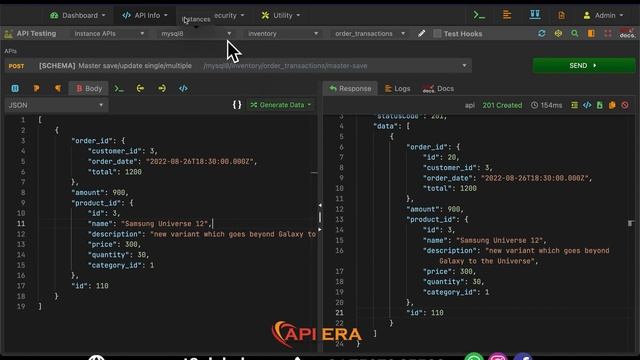Open the Instance APIs dropdown
This screenshot has width=640, height=360.
click(x=109, y=33)
